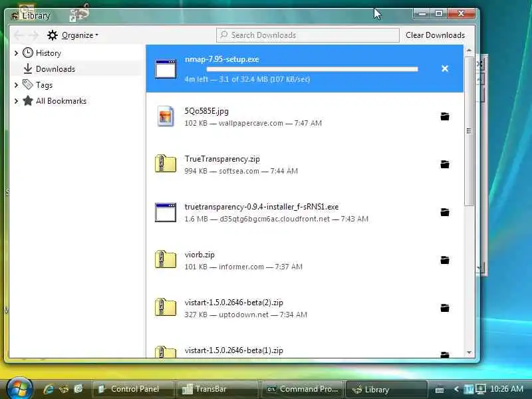The image size is (532, 399).
Task: Switch to Command Prompt taskbar button
Action: (x=302, y=389)
